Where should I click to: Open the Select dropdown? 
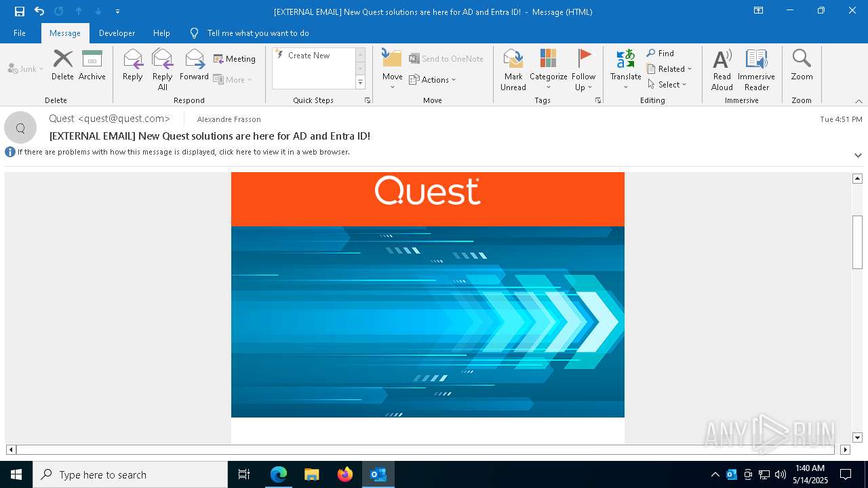tap(667, 85)
